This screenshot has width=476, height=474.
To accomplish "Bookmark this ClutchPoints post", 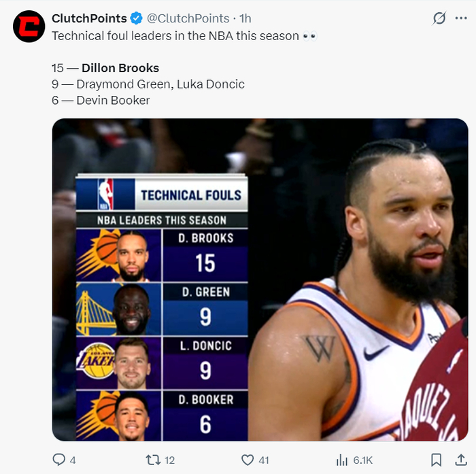I will [x=437, y=460].
